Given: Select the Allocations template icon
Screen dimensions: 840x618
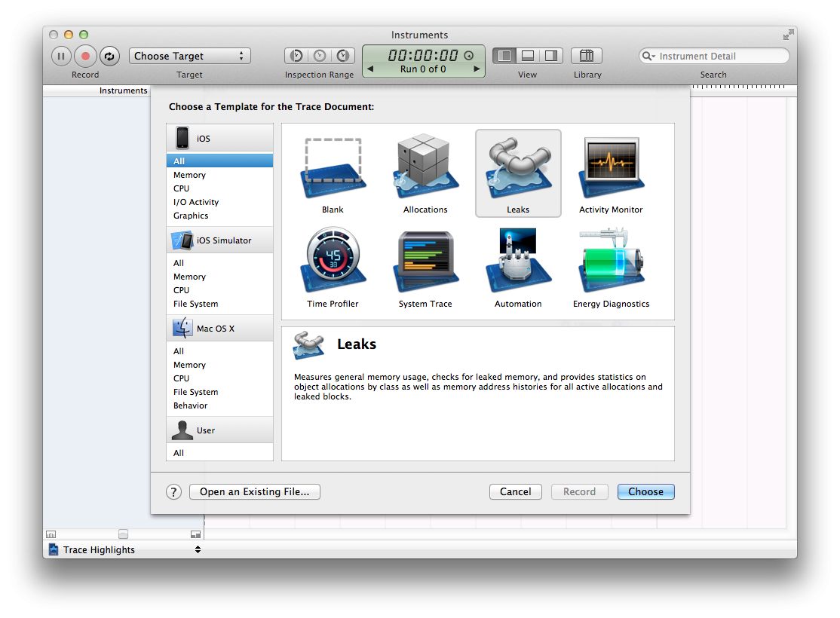Looking at the screenshot, I should [425, 167].
